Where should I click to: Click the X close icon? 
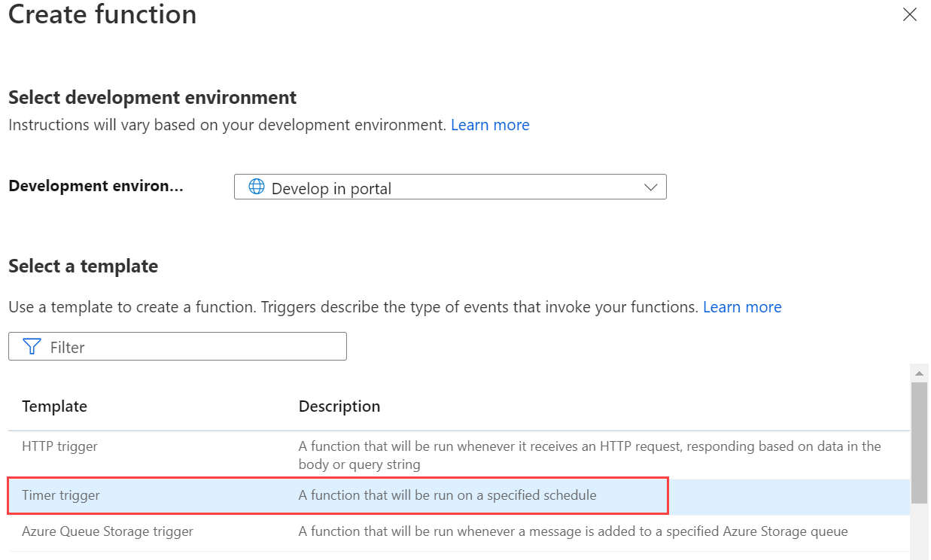pyautogui.click(x=910, y=14)
